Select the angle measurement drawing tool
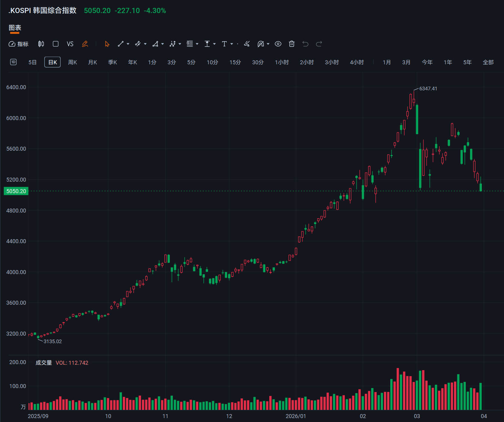 point(155,44)
